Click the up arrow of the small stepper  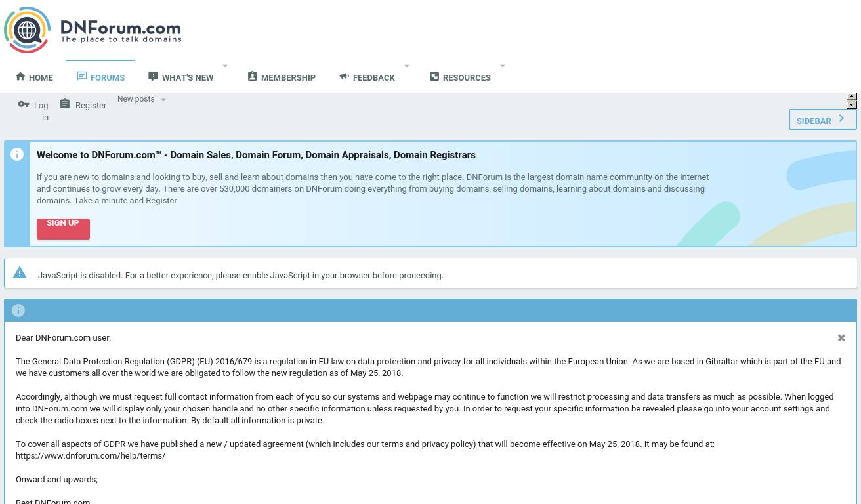pyautogui.click(x=852, y=96)
